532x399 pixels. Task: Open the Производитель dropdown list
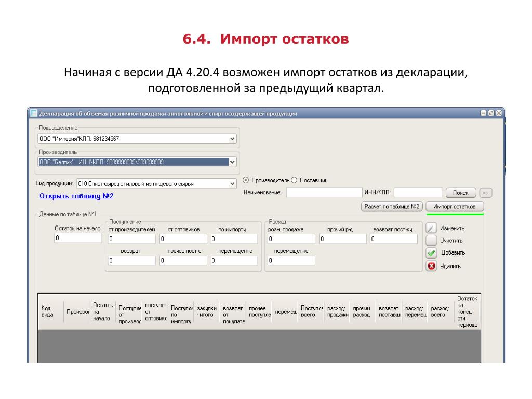pos(232,162)
